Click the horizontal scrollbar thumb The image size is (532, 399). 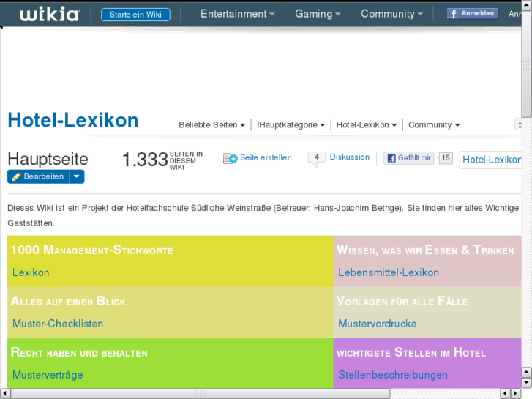click(x=201, y=394)
